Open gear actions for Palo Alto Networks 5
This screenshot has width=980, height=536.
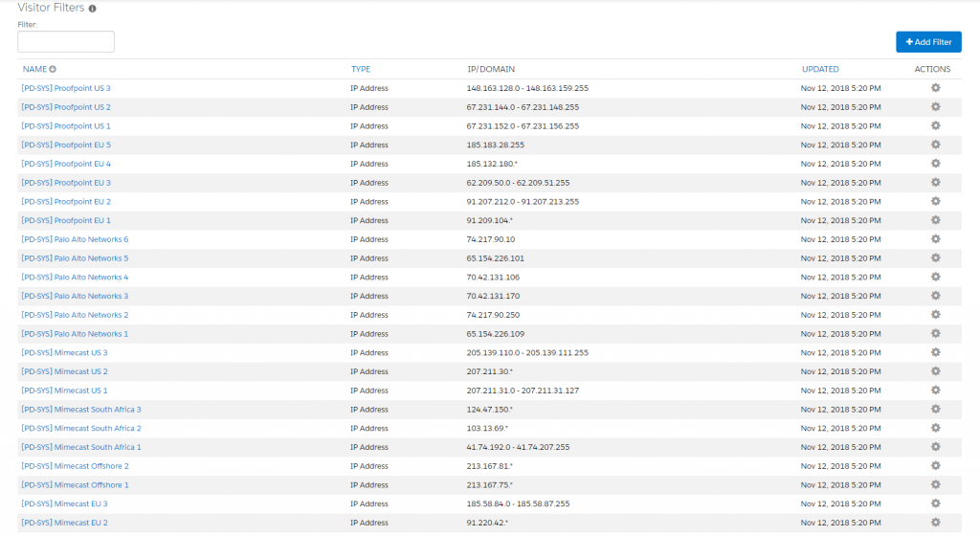(x=935, y=258)
